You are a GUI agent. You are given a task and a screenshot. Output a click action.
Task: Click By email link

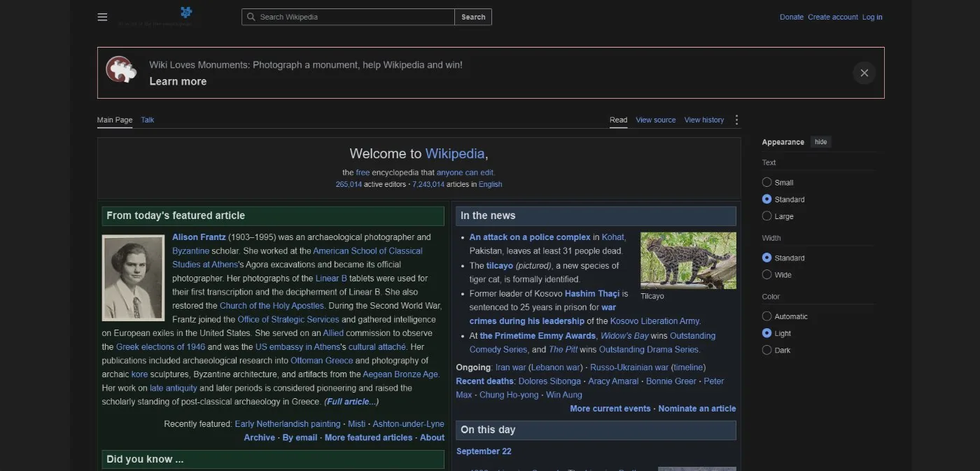pos(300,437)
